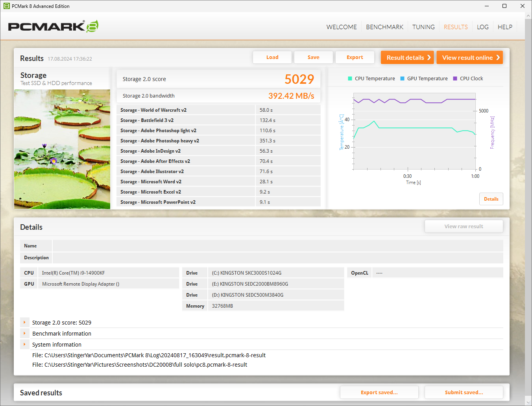The height and width of the screenshot is (406, 532).
Task: Click the Photoshop heavy time 351.3 s
Action: point(268,141)
